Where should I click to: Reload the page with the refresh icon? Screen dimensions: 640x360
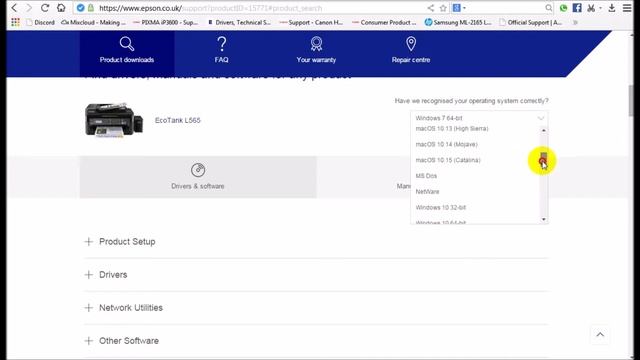click(45, 8)
